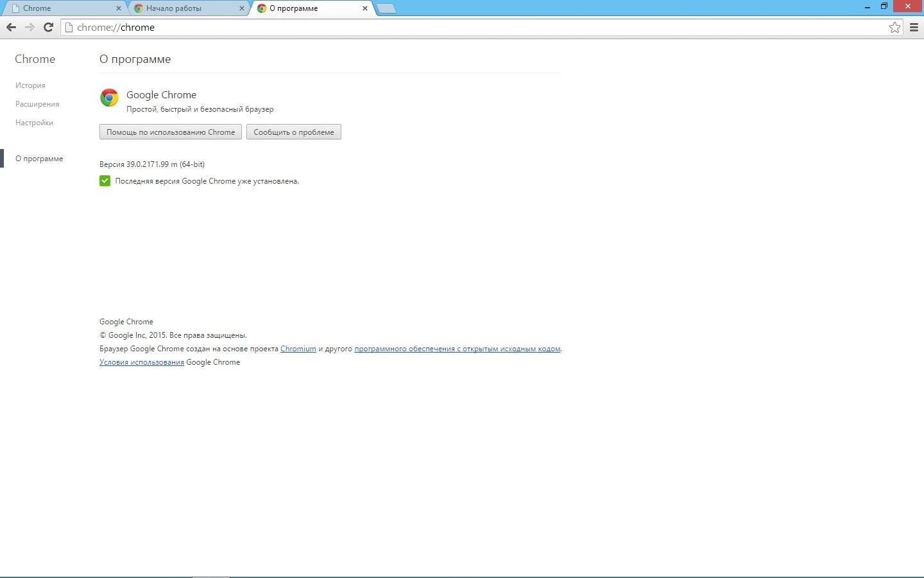Screen dimensions: 924x578
Task: Click the © Google Inc, 2015 copyright line
Action: 173,335
